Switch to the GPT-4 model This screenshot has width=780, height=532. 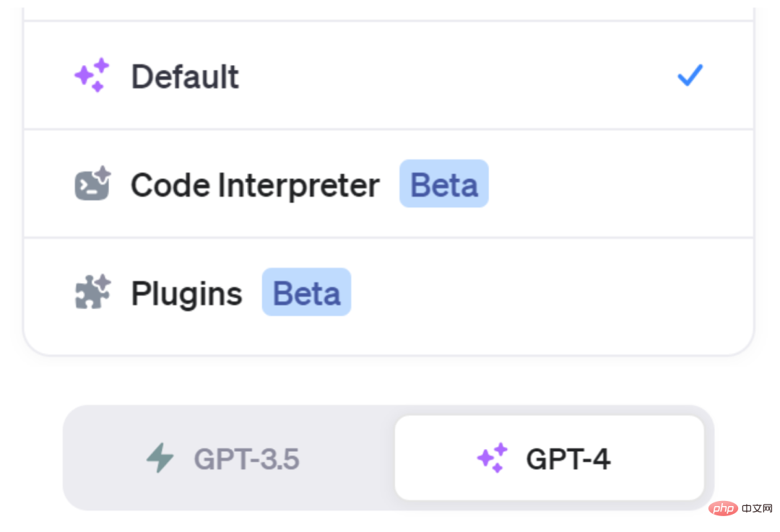(x=549, y=458)
